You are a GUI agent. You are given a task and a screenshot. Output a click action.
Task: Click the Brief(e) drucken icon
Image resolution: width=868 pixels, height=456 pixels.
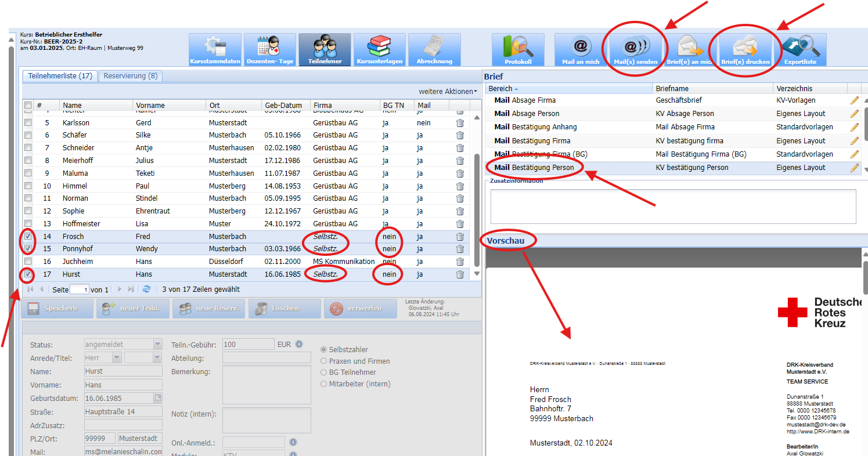[x=745, y=49]
